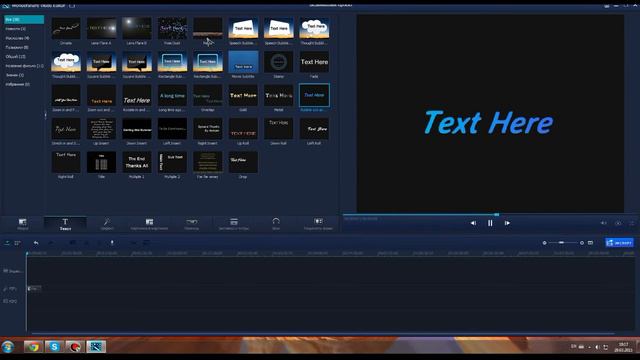Click the fullscreen icon in the player
This screenshot has height=360, width=640.
(x=631, y=223)
